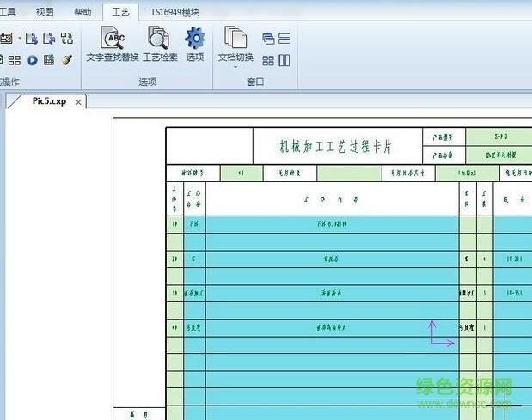This screenshot has width=532, height=420.
Task: Click the blue circular play icon
Action: click(x=33, y=60)
